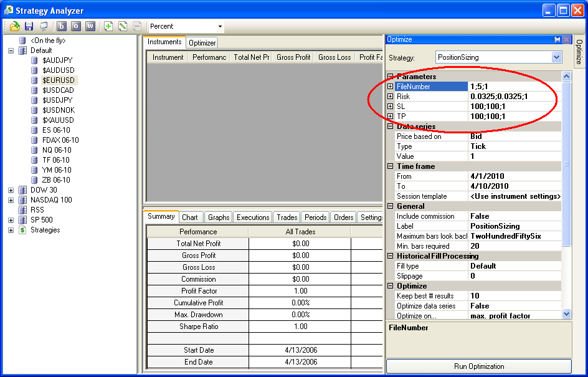Click the database icon beside $AUDJPY
The width and height of the screenshot is (588, 377).
coord(34,60)
